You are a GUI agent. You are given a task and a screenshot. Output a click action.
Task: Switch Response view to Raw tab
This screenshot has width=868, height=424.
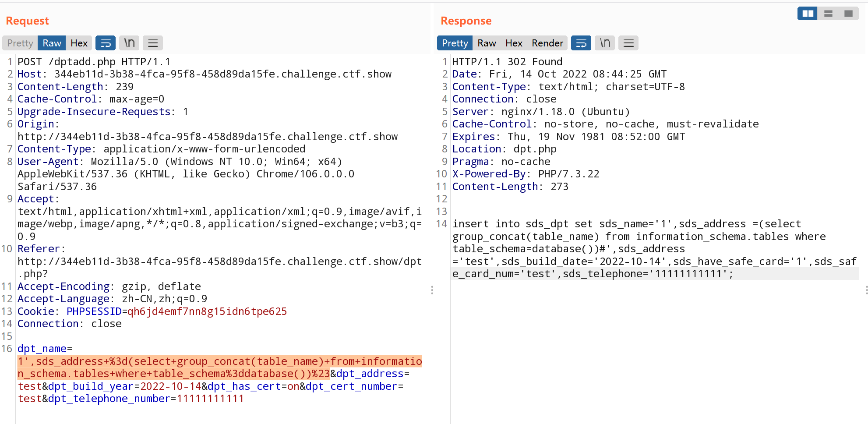(x=487, y=43)
